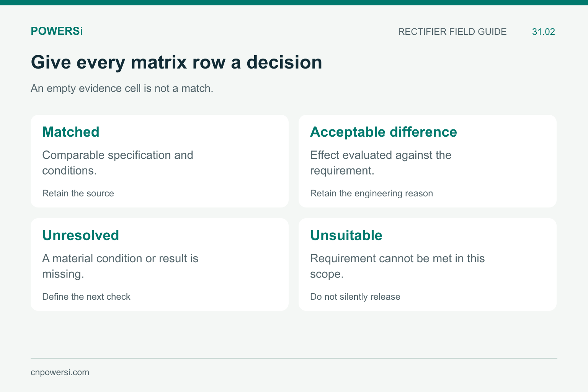This screenshot has height=392, width=588.
Task: Select the heading 'Give every matrix row a decision'
Action: click(x=176, y=62)
